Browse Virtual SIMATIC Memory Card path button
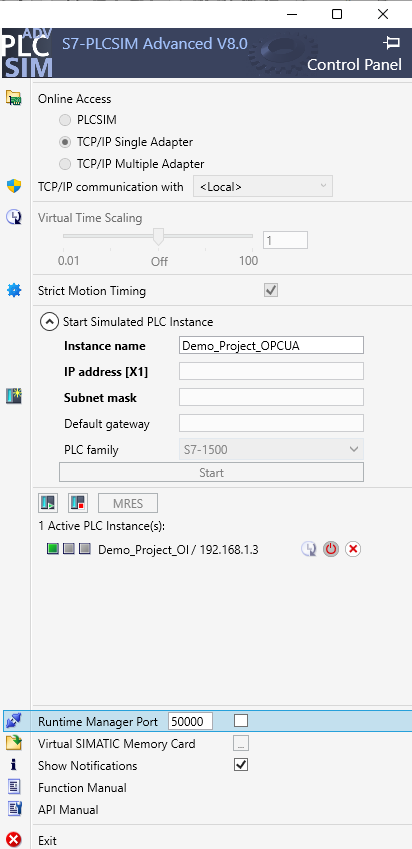The width and height of the screenshot is (412, 849). (x=241, y=743)
